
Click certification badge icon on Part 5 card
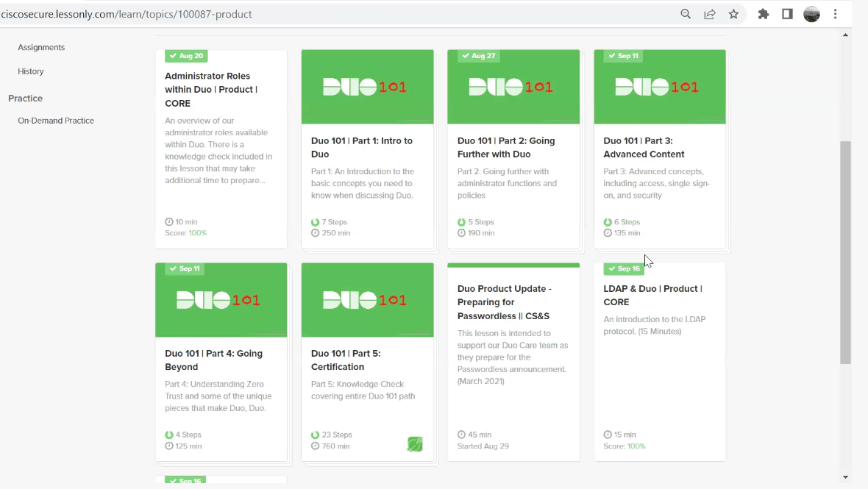point(415,444)
